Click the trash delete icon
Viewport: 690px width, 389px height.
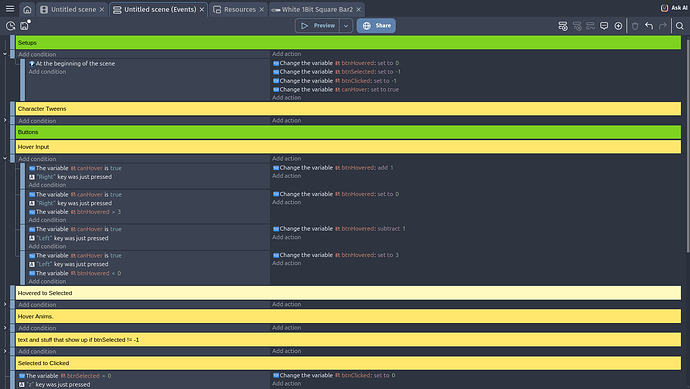(x=635, y=26)
